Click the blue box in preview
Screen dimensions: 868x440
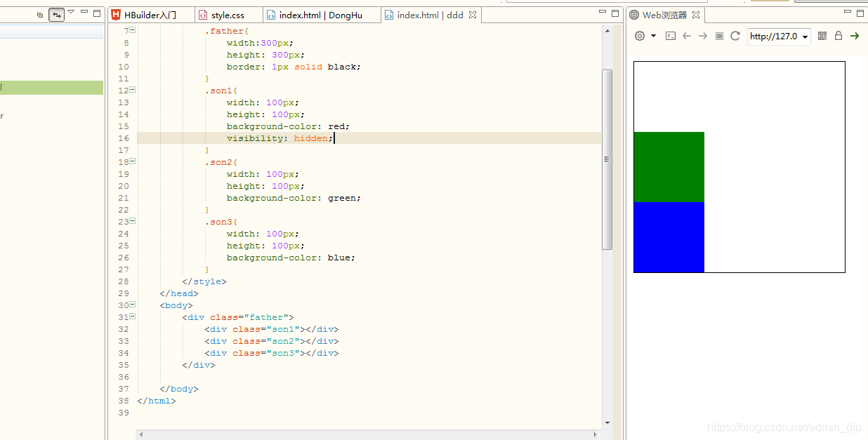pos(669,237)
